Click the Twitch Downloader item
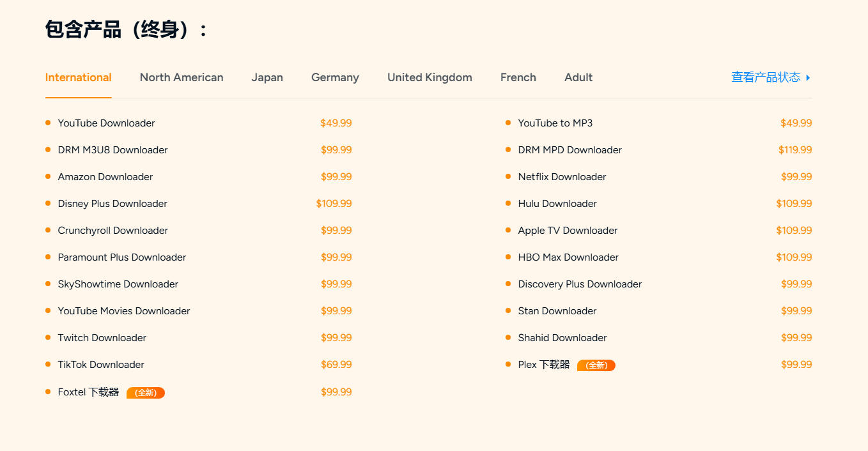This screenshot has width=868, height=451. 102,338
